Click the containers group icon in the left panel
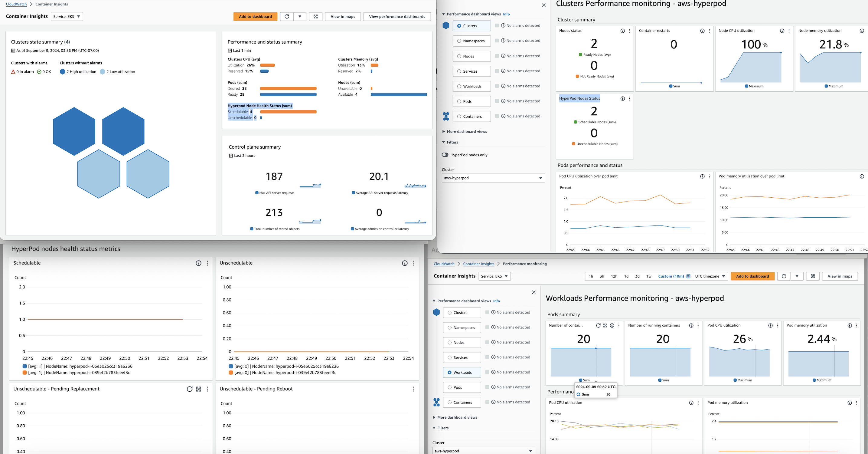868x454 pixels. coord(445,116)
